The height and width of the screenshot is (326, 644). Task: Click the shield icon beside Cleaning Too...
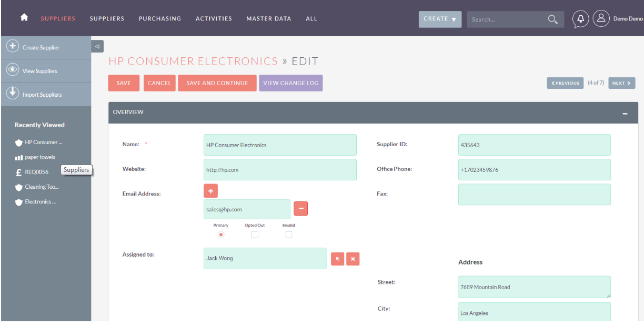pos(19,187)
